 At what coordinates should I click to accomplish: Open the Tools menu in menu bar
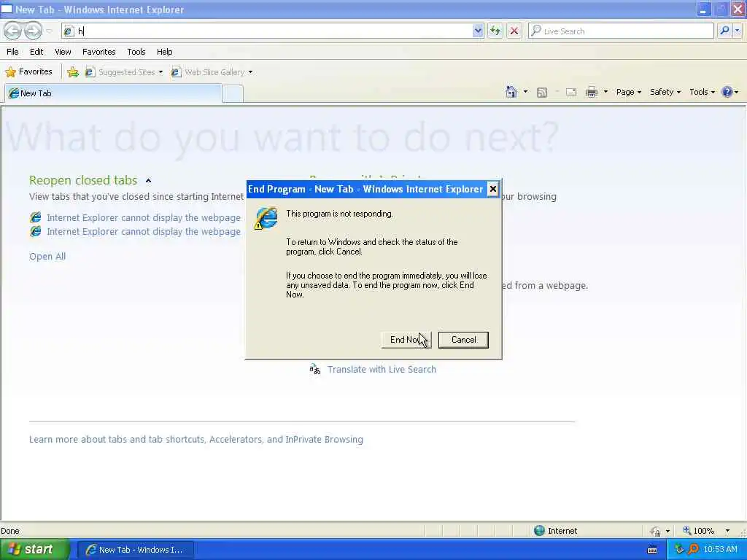pyautogui.click(x=136, y=52)
